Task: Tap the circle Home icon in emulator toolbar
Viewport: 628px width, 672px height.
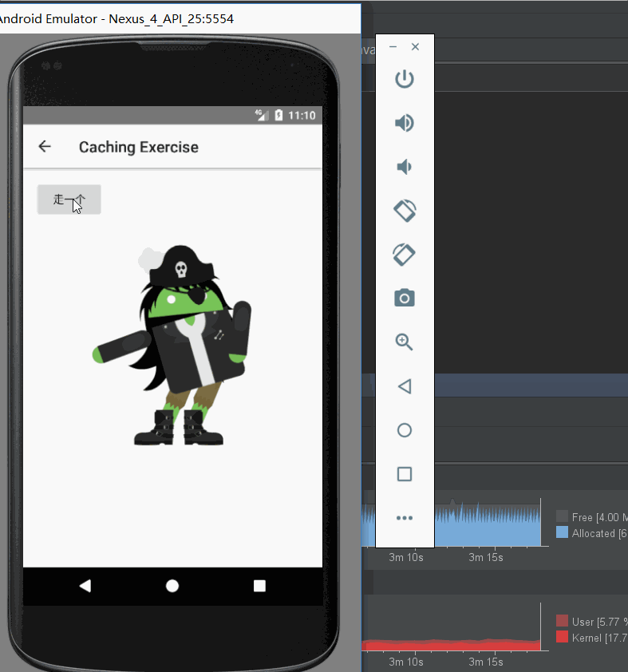Action: coord(405,430)
